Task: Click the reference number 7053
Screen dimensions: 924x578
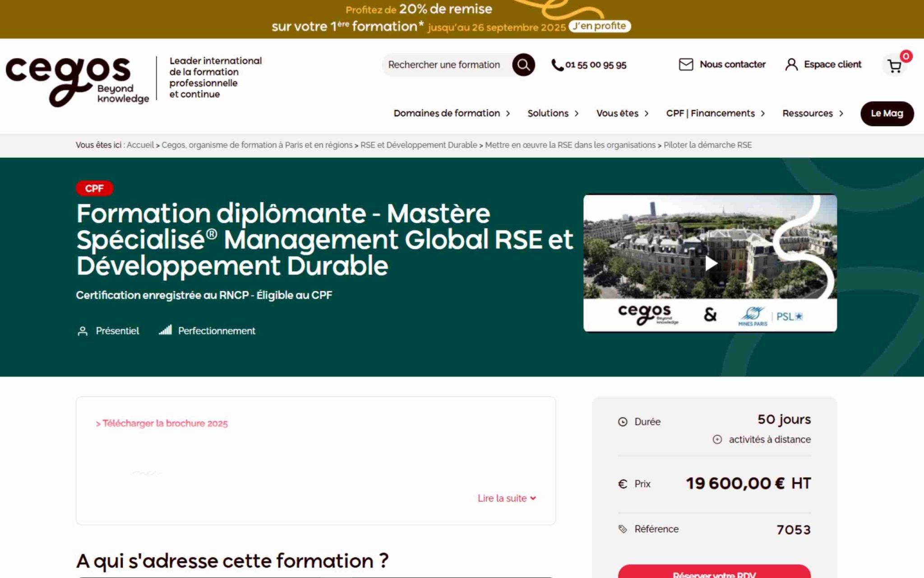Action: 794,530
